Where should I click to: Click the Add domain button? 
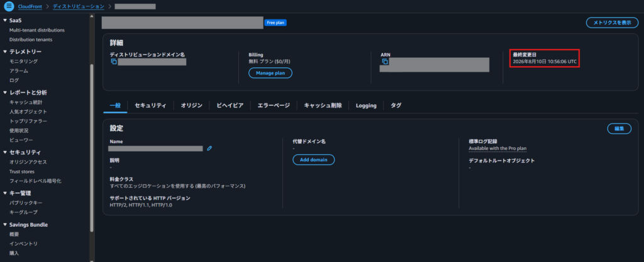click(314, 159)
